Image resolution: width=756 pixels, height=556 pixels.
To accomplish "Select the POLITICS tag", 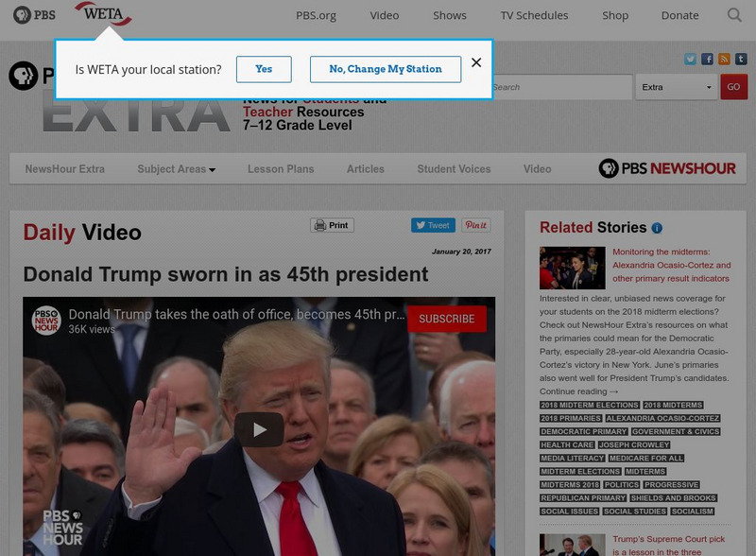I will [x=622, y=484].
